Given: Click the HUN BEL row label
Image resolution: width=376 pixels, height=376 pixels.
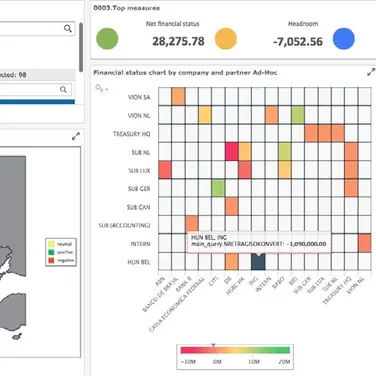Looking at the screenshot, I should point(139,262).
